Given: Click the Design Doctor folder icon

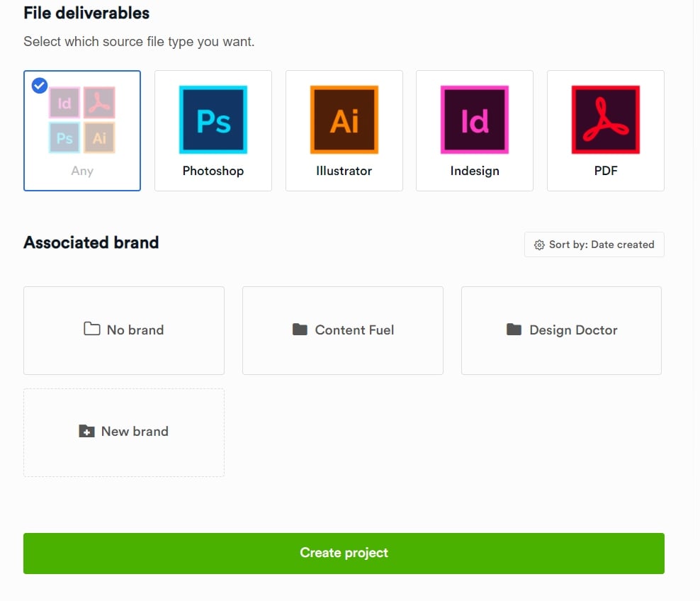Looking at the screenshot, I should [x=514, y=330].
